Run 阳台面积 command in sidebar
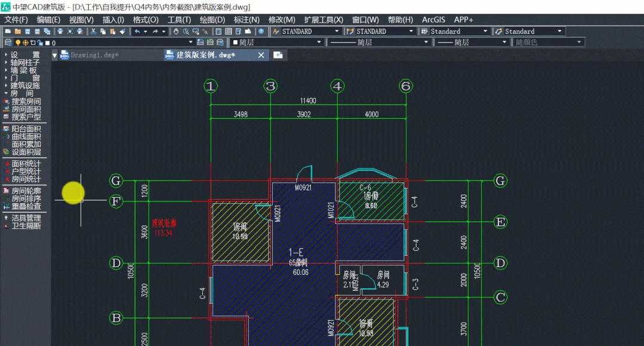The image size is (644, 346). (x=23, y=128)
